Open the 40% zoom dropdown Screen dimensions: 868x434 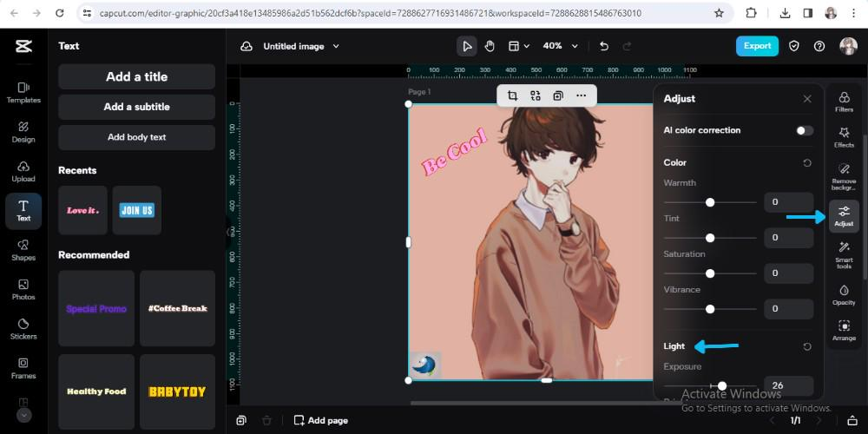tap(560, 47)
